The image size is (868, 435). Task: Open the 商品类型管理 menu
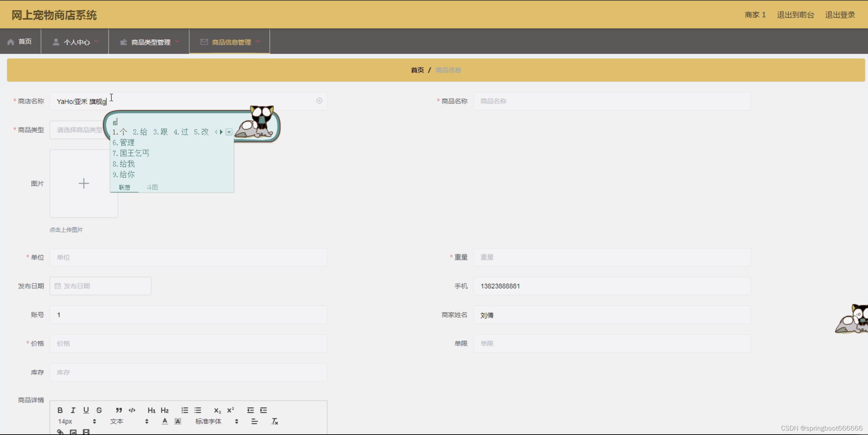(x=150, y=42)
